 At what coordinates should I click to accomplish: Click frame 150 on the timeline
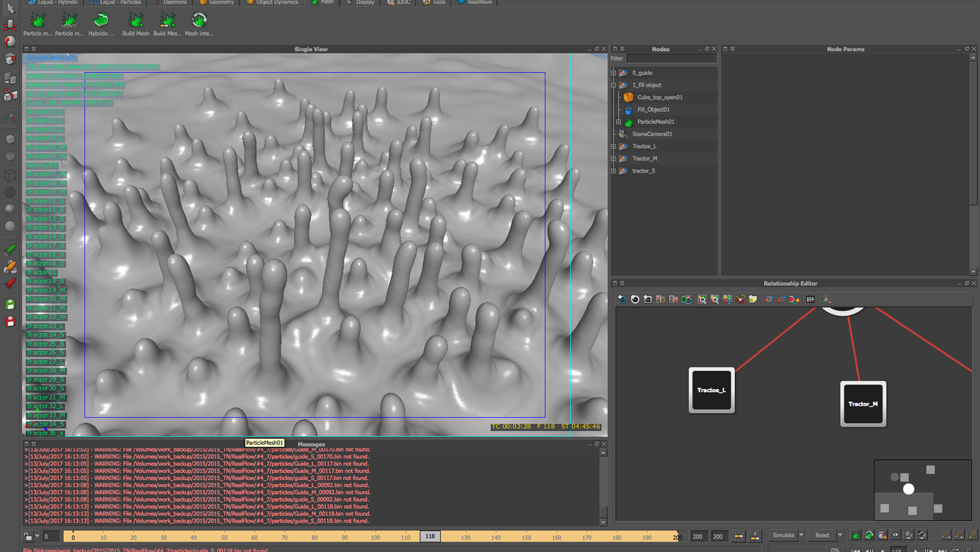[526, 537]
